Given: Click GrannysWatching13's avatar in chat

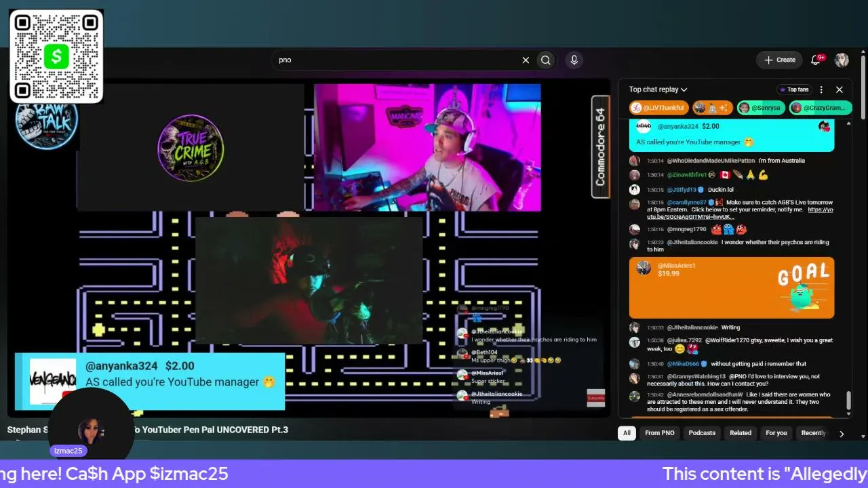Looking at the screenshot, I should pyautogui.click(x=635, y=378).
